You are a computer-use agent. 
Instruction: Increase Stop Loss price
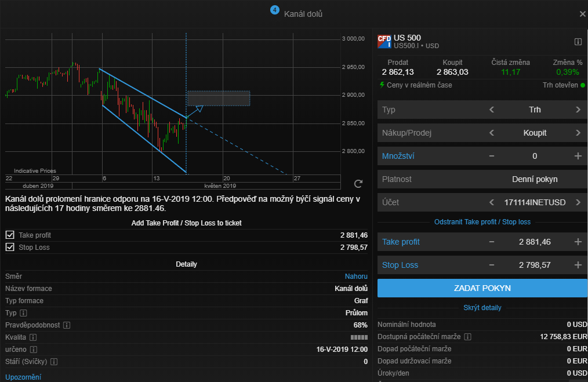click(578, 265)
